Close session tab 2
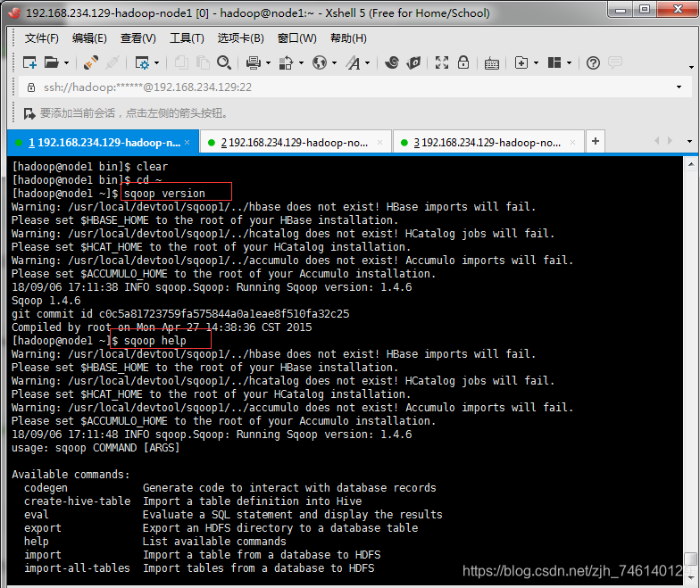Screen dimensions: 700x588 pyautogui.click(x=380, y=143)
